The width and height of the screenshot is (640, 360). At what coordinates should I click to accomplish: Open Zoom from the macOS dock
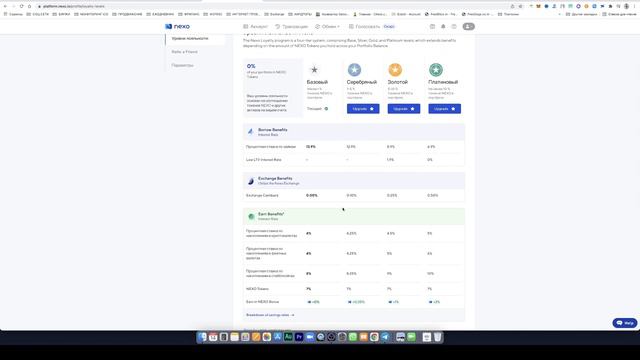310,337
